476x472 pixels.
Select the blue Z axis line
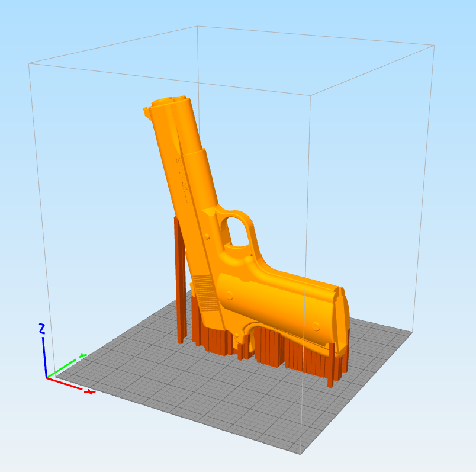pos(44,358)
